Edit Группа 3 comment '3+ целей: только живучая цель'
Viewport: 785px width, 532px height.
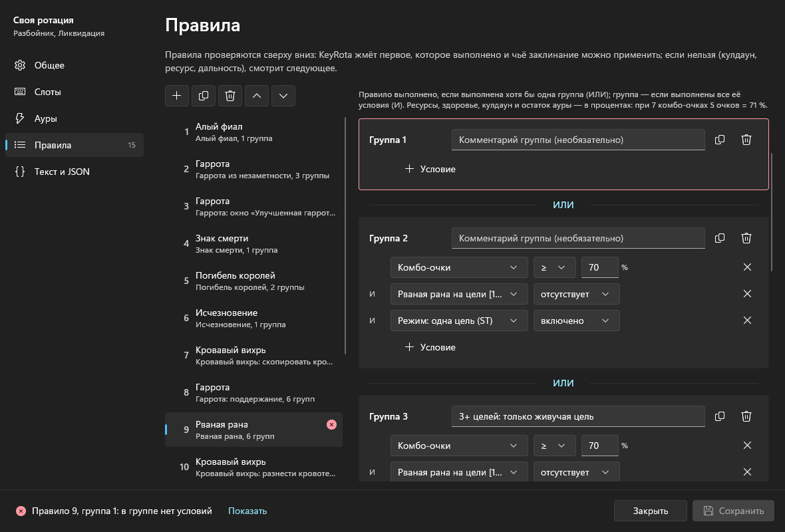tap(578, 416)
